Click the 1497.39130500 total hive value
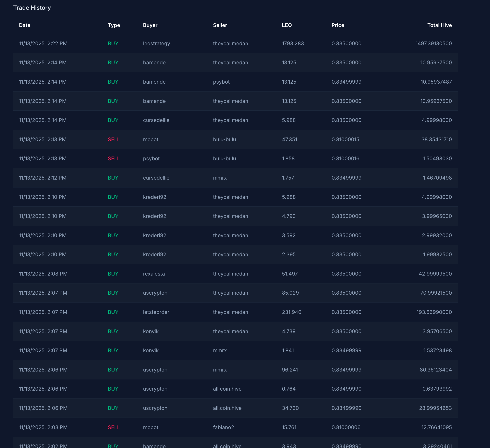 (x=433, y=43)
